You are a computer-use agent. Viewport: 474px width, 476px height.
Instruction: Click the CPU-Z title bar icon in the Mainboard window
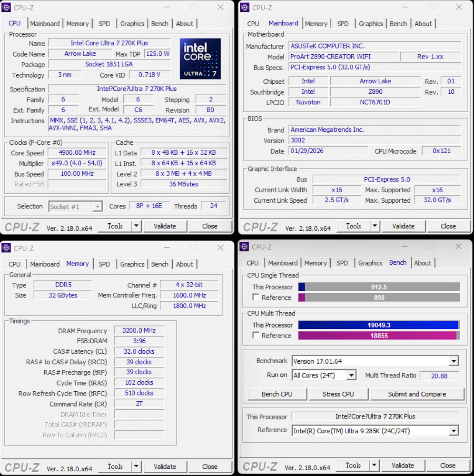pyautogui.click(x=245, y=7)
